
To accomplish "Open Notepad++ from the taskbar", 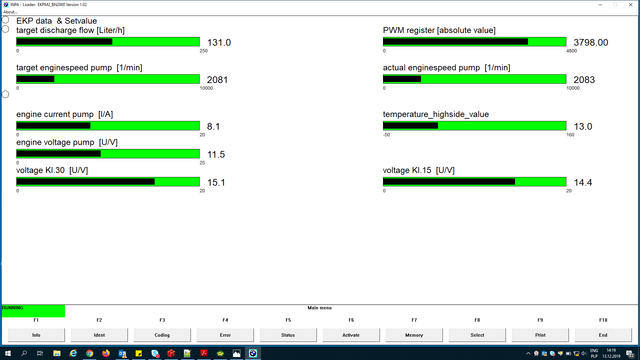I will point(187,353).
